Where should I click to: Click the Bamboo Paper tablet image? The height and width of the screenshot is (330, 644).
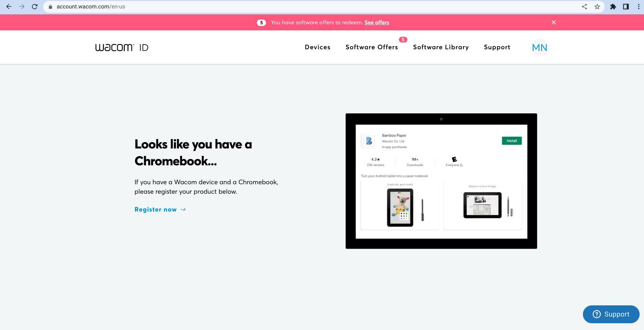pyautogui.click(x=441, y=181)
